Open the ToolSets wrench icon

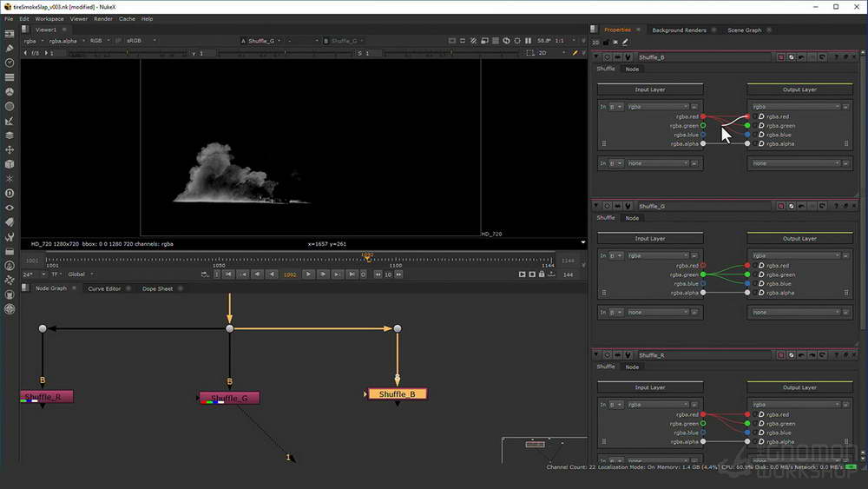[x=10, y=236]
